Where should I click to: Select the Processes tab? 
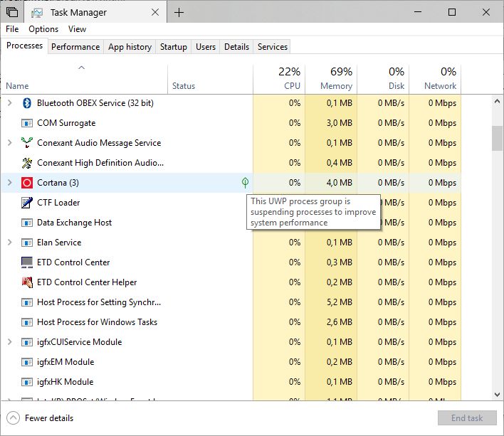click(24, 46)
